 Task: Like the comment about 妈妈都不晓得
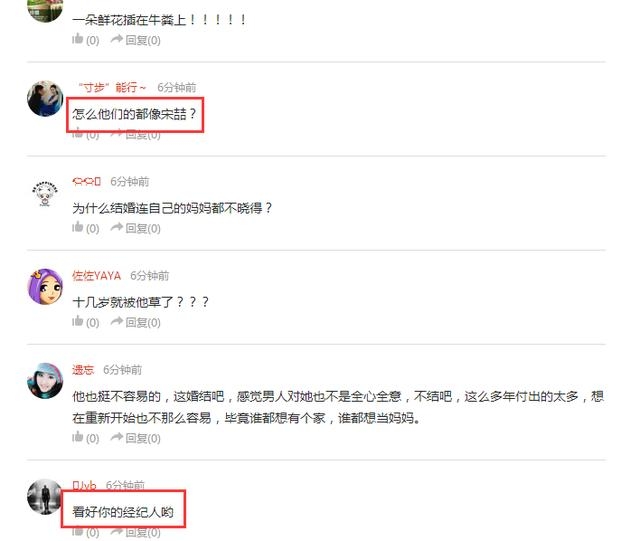tap(85, 228)
